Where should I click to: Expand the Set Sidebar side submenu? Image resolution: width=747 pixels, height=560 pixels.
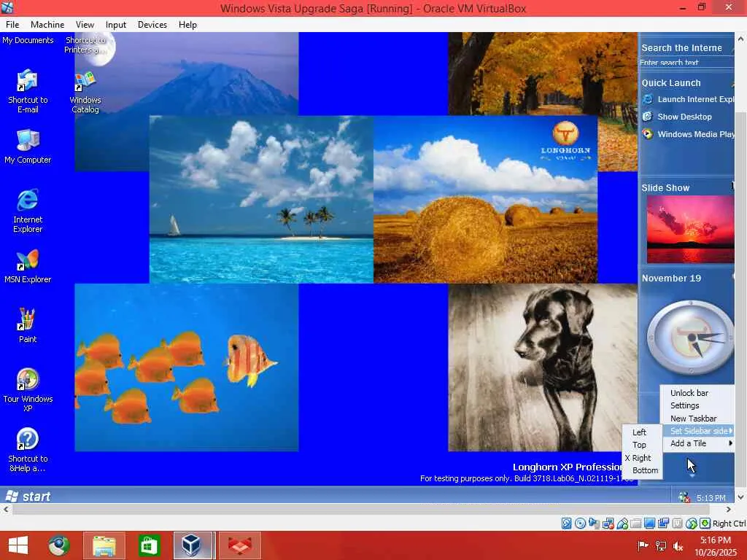(698, 431)
